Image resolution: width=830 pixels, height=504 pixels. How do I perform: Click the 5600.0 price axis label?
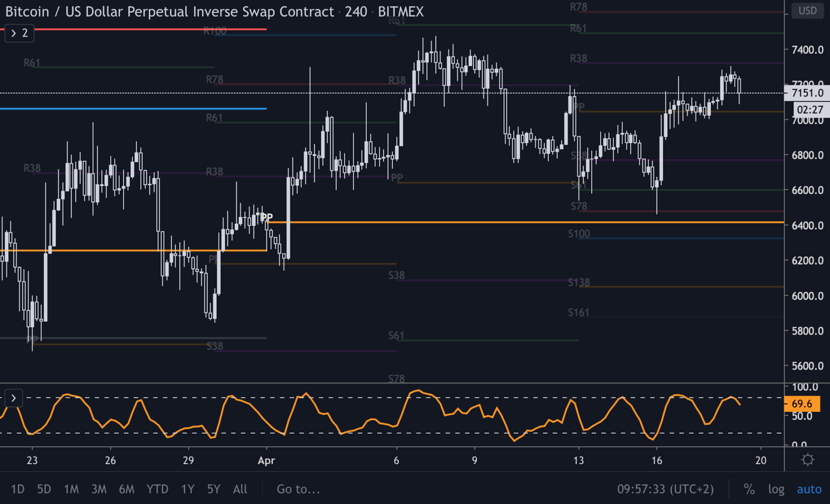point(807,366)
